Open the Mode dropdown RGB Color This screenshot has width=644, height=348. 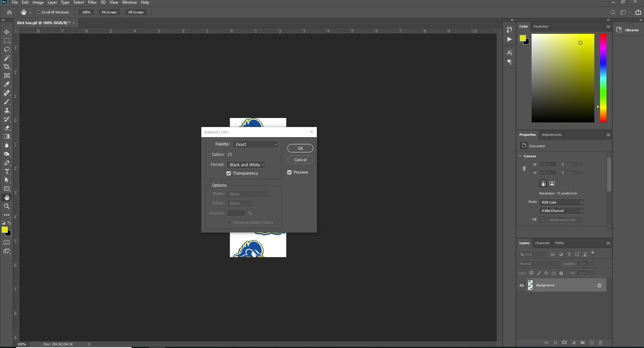point(561,202)
